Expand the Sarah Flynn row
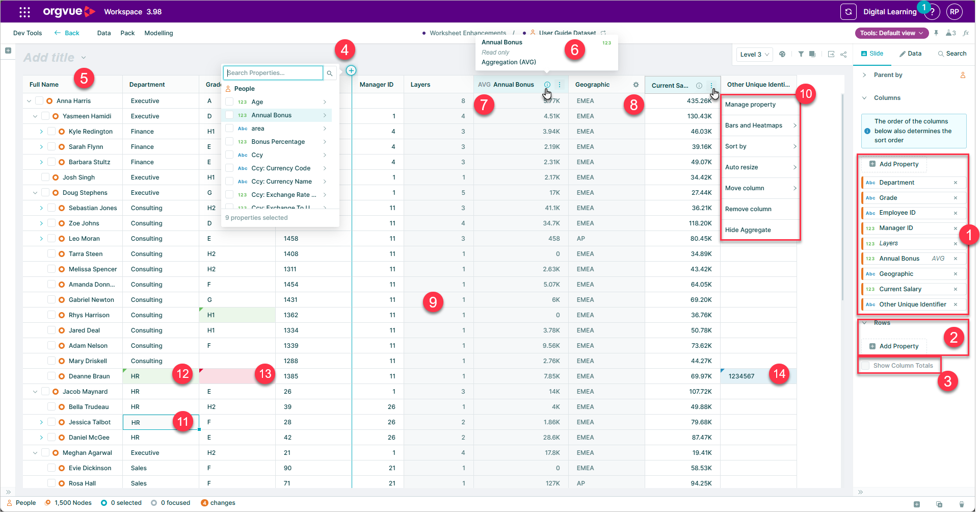980x512 pixels. (x=41, y=147)
